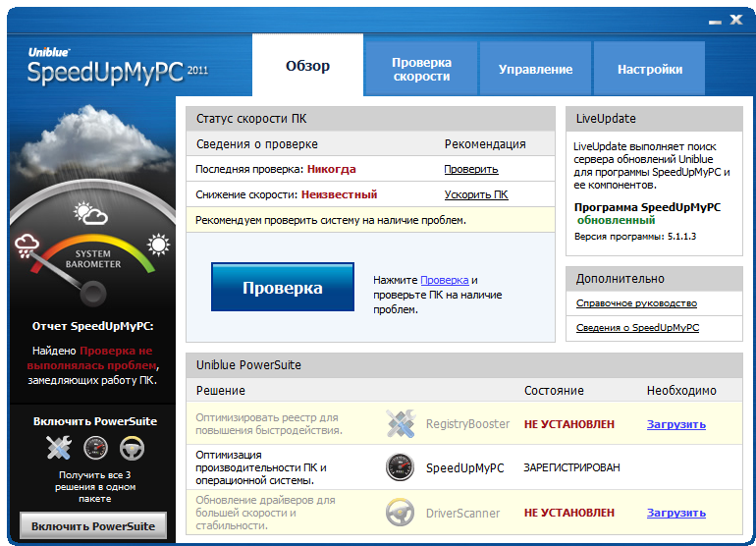Click the 'LiveUpdate' panel header
The height and width of the screenshot is (546, 756).
(654, 119)
